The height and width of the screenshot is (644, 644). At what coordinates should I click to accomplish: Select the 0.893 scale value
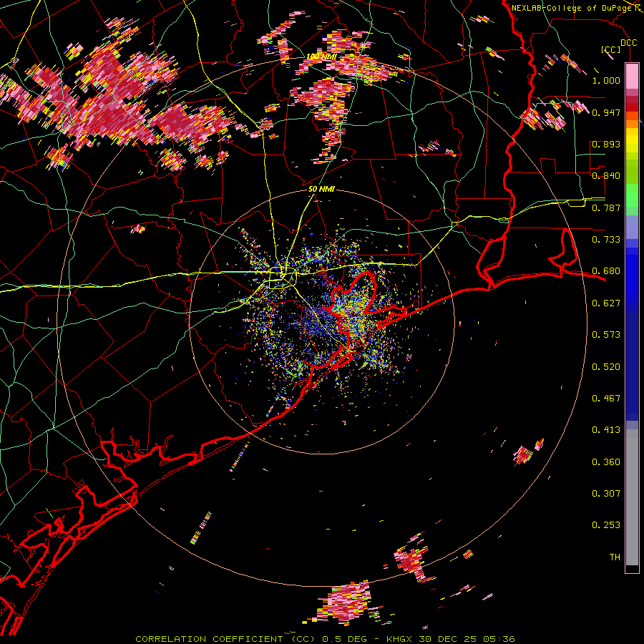[x=606, y=144]
